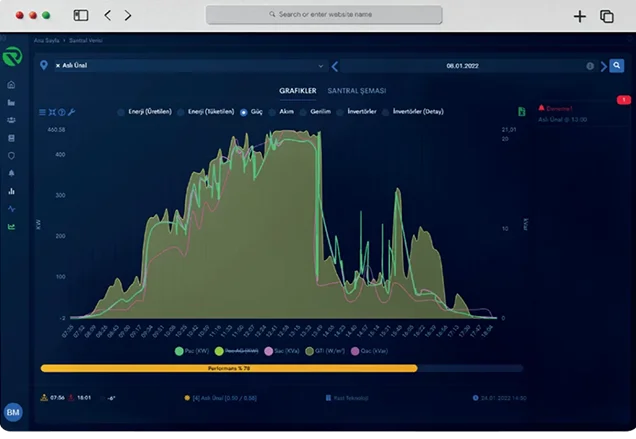Click the sunrise 07:56 icon
Viewport: 636px width, 439px height.
(44, 397)
